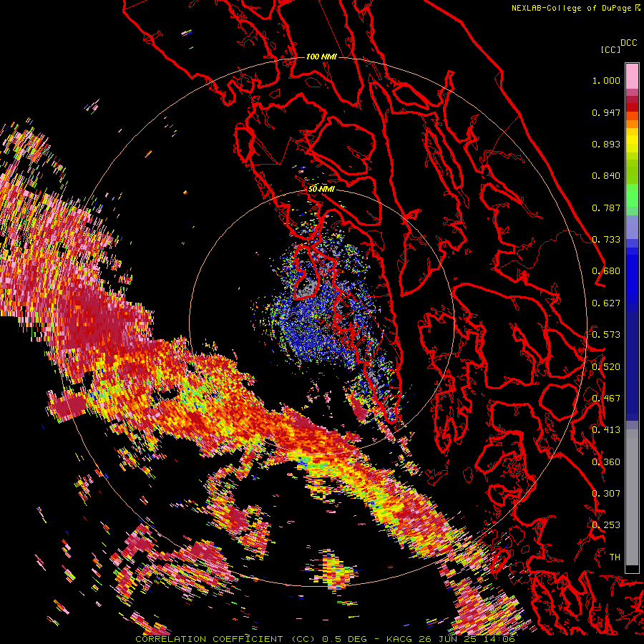Click the 0.787 value on the scale

[x=606, y=208]
